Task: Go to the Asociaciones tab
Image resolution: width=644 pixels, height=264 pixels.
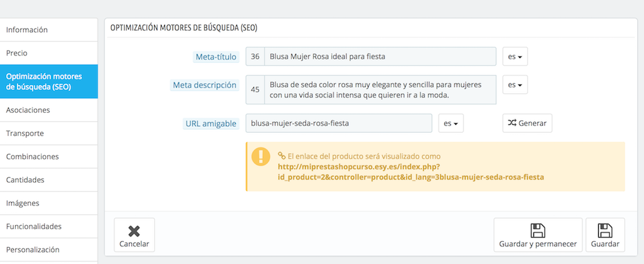Action: 48,110
